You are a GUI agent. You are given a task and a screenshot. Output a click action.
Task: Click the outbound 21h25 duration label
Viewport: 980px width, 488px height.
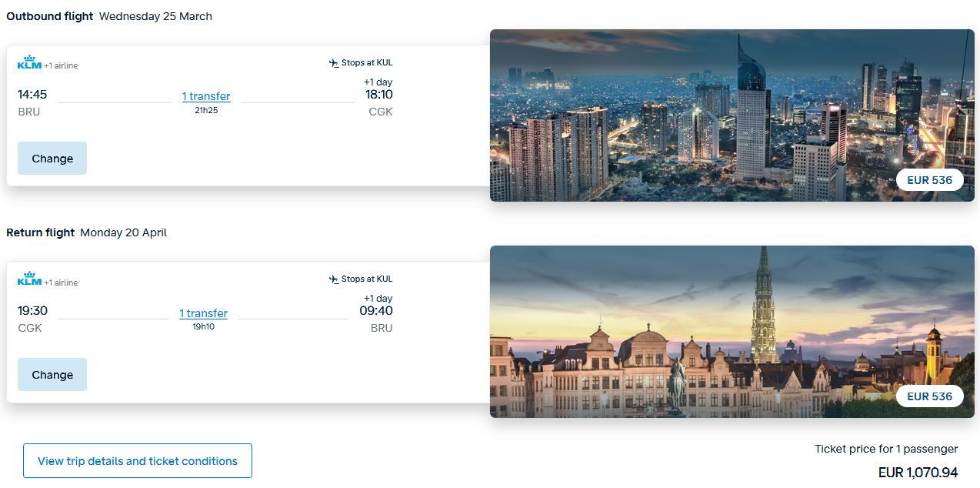(206, 111)
